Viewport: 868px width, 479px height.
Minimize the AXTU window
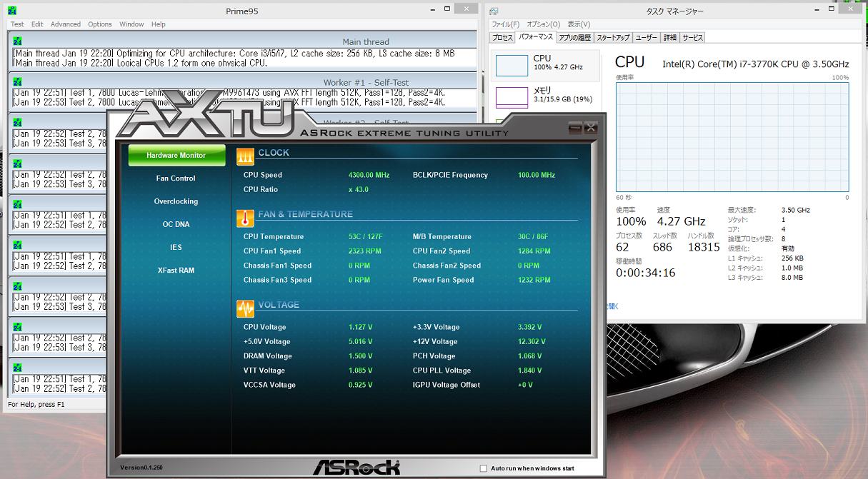pyautogui.click(x=575, y=128)
